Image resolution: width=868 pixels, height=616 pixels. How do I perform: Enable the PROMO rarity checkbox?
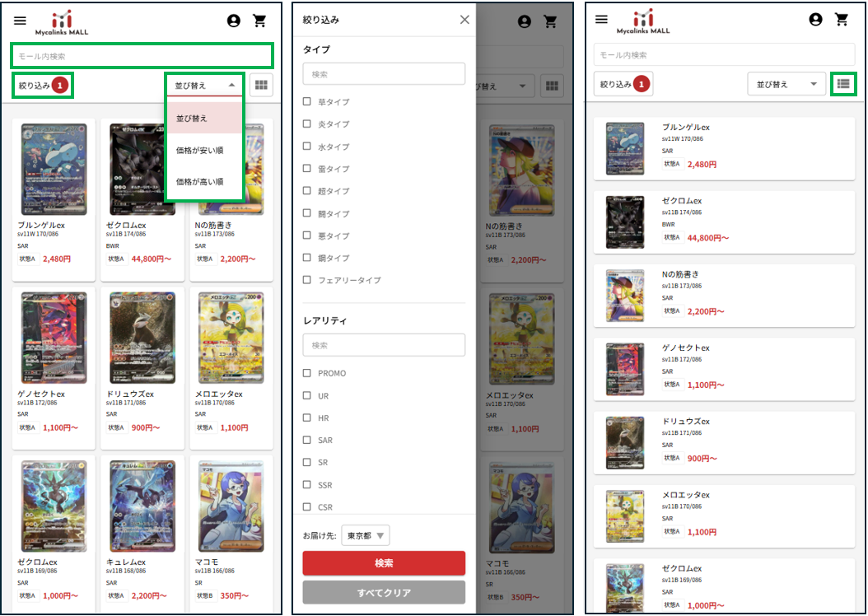coord(306,373)
